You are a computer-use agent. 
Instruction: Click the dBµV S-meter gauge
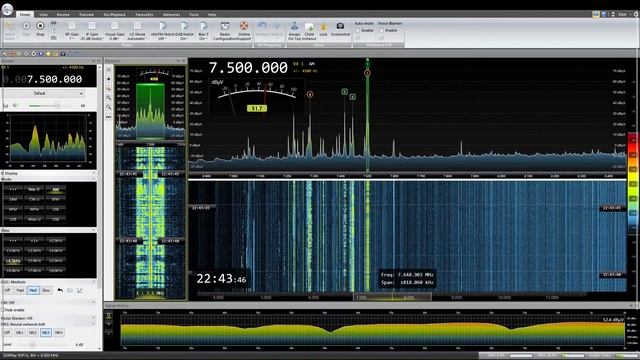coord(257,97)
